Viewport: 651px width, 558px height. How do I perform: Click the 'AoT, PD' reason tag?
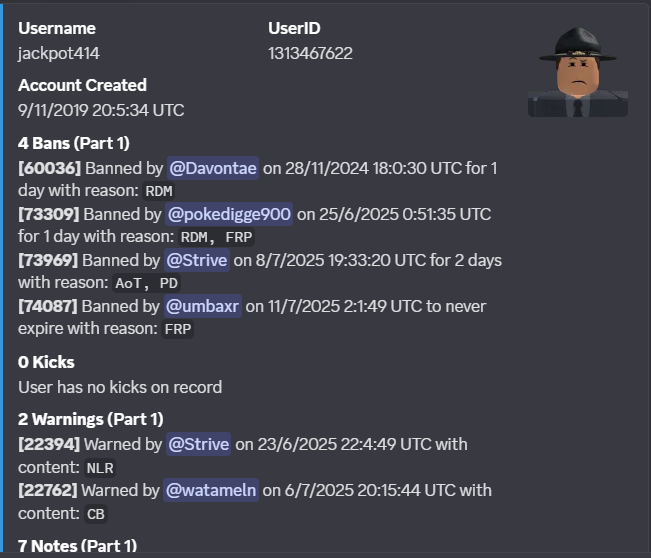147,283
